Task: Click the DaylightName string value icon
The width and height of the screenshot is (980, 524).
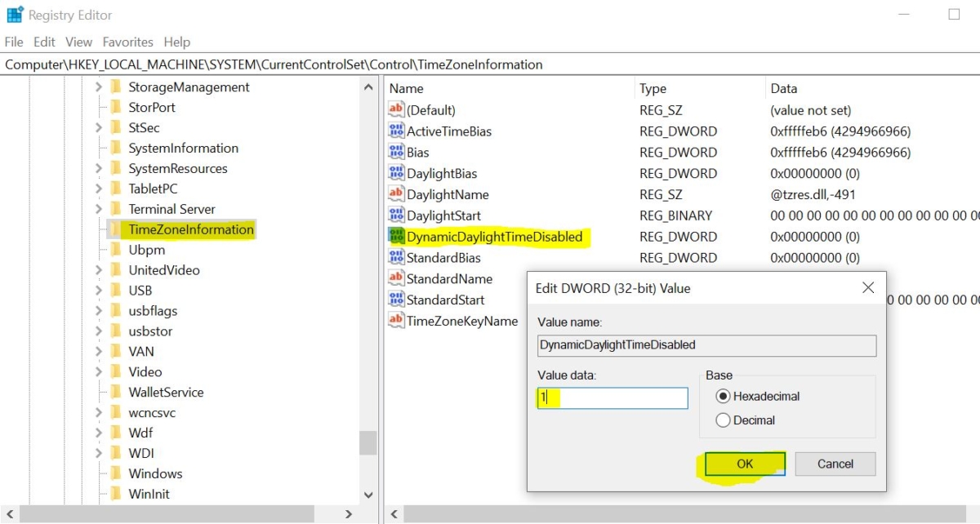Action: 396,195
